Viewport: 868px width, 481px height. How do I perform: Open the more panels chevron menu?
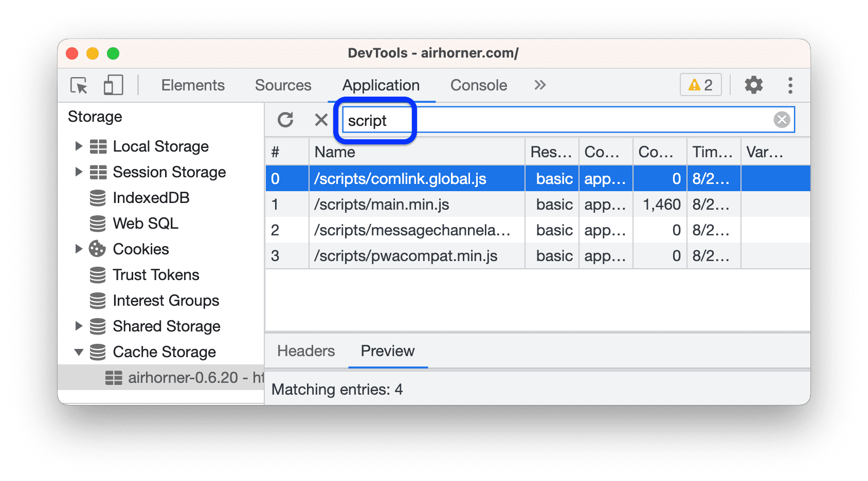539,85
